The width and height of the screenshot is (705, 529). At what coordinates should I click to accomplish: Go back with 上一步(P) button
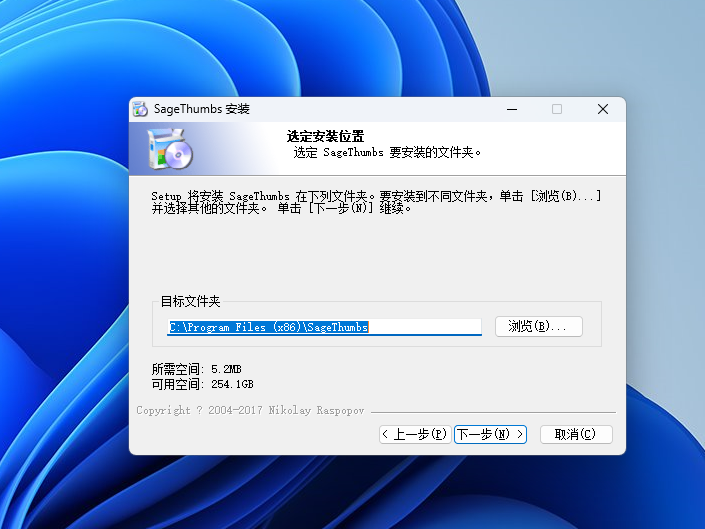pyautogui.click(x=415, y=434)
